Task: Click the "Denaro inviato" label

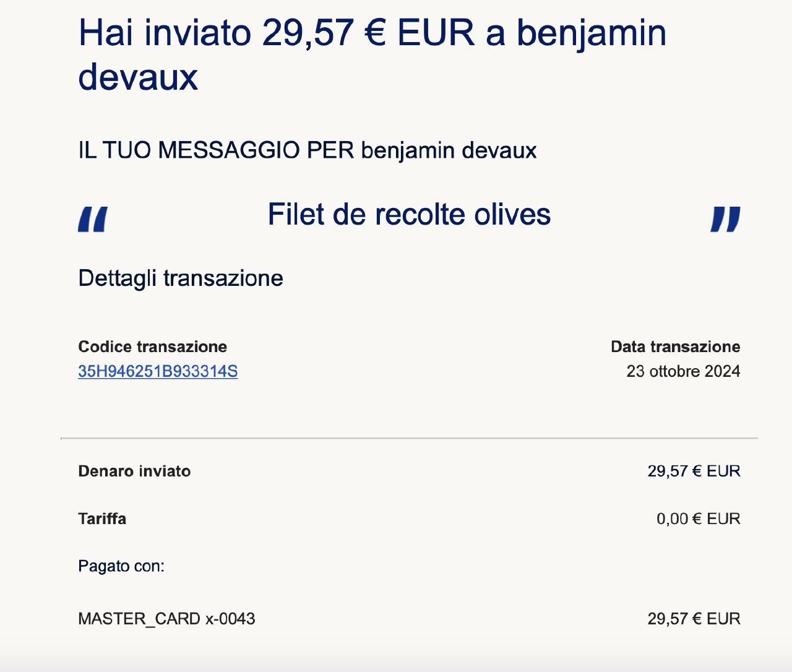Action: [x=134, y=472]
